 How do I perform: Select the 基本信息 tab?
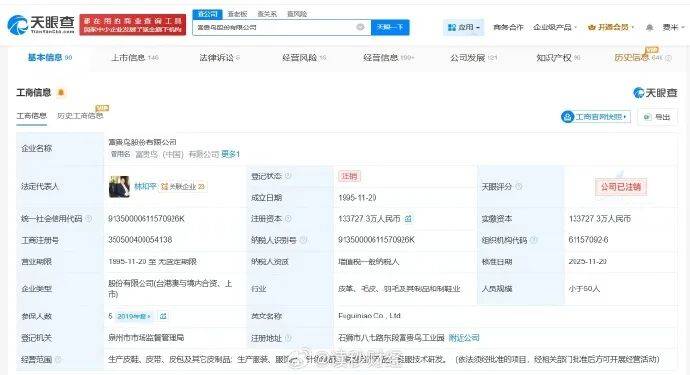coord(49,57)
